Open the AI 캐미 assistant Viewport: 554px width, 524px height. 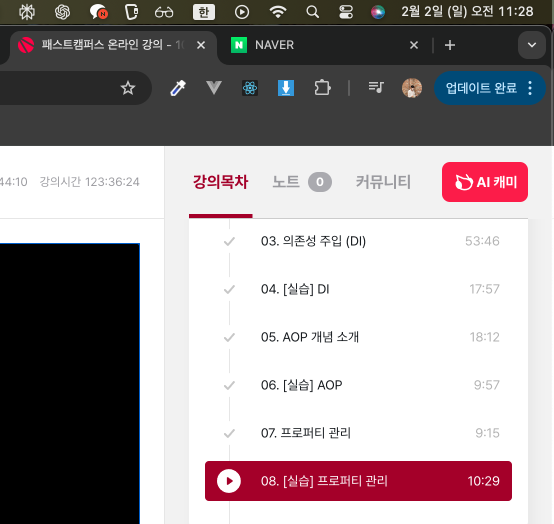(485, 182)
